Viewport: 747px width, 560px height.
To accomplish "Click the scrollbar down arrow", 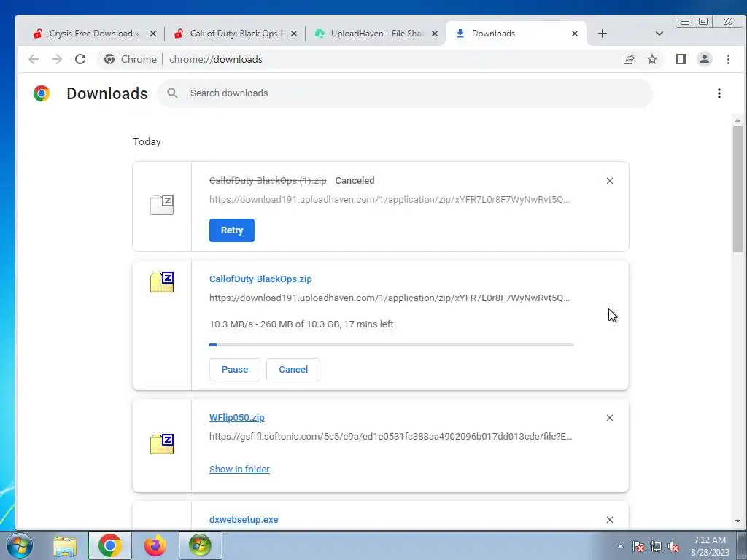I will point(738,521).
